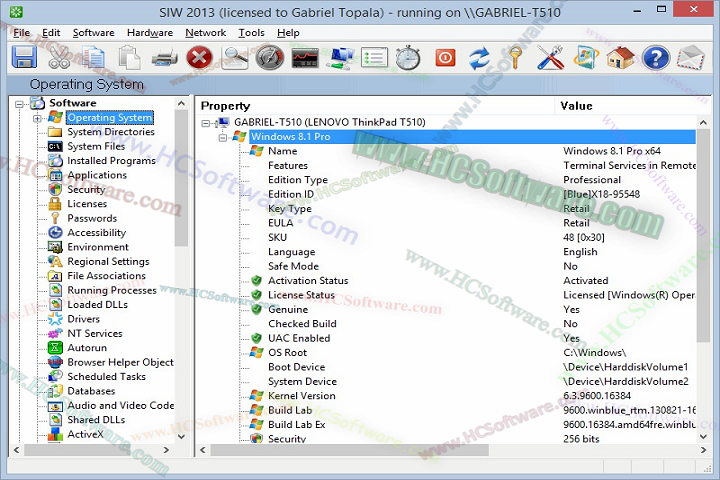720x480 pixels.
Task: Select NT Services in the tree
Action: tap(95, 333)
